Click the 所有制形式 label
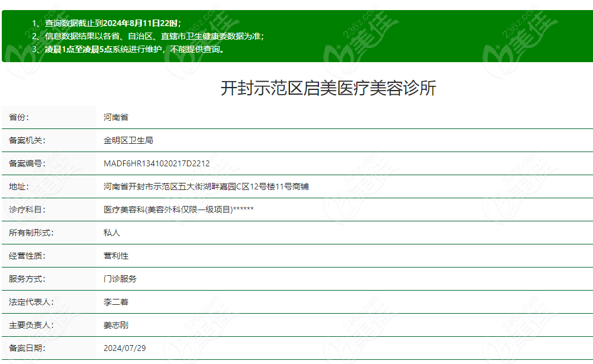The width and height of the screenshot is (593, 364). (31, 233)
